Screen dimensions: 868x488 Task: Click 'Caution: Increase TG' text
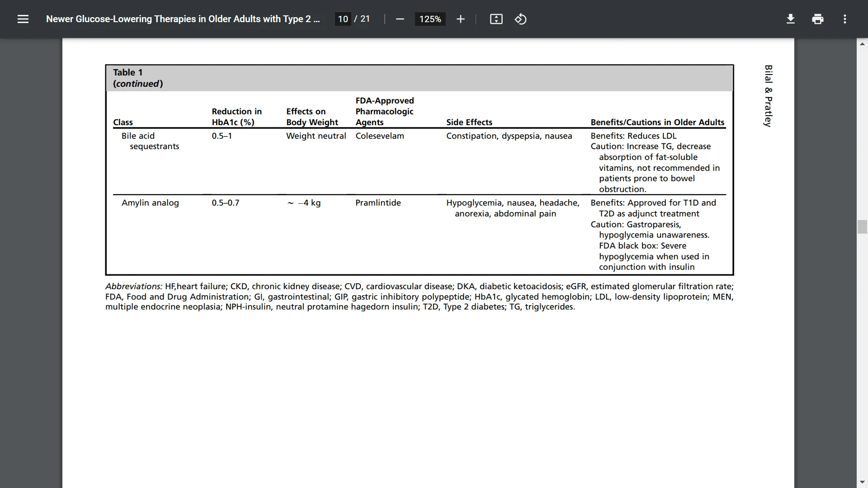(632, 146)
